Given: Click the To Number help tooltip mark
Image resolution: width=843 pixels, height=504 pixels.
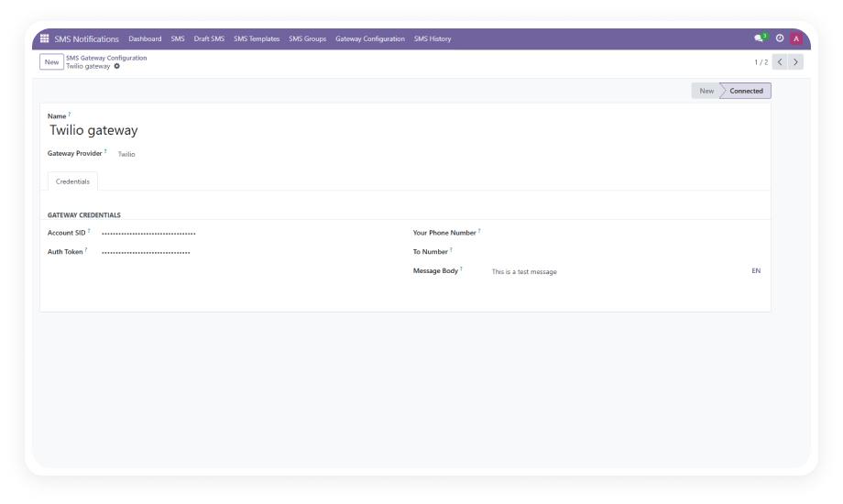Looking at the screenshot, I should [451, 249].
